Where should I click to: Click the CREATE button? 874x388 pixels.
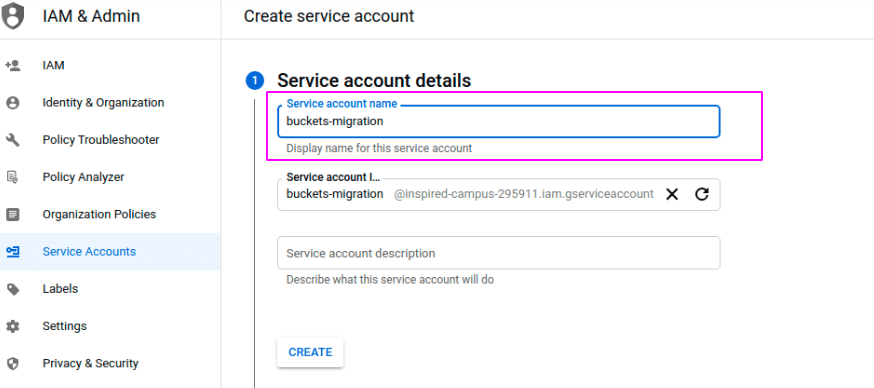pos(310,352)
